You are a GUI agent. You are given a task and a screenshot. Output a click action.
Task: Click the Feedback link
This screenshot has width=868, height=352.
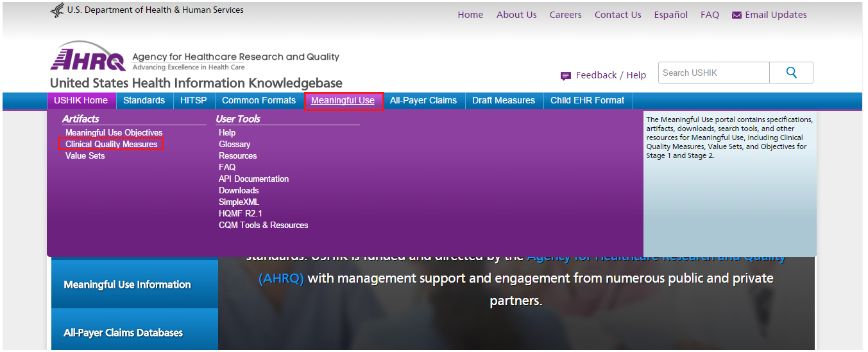pos(596,75)
